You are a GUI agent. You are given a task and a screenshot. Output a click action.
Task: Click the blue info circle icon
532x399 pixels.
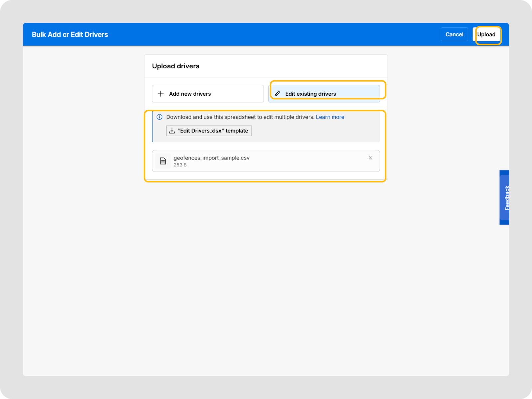160,117
